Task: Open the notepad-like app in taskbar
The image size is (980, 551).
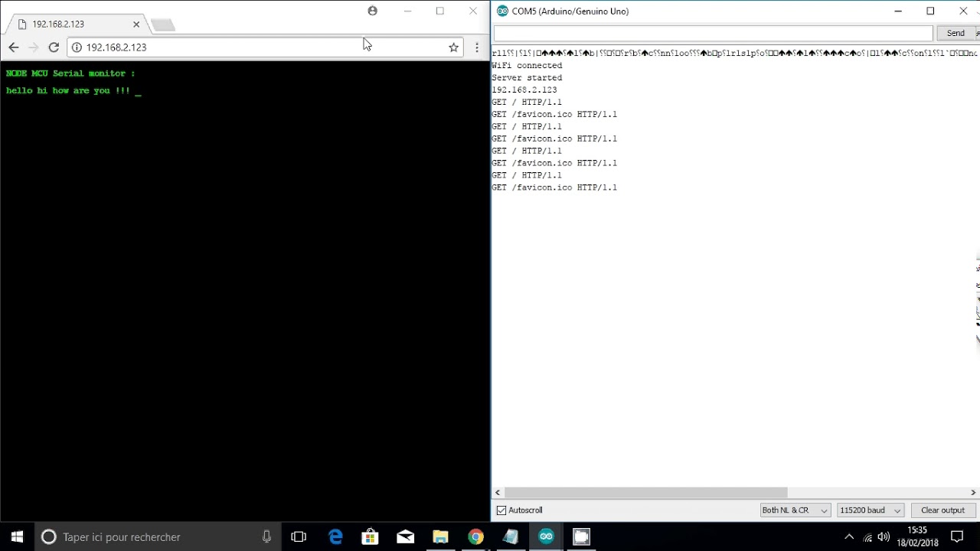Action: (511, 536)
